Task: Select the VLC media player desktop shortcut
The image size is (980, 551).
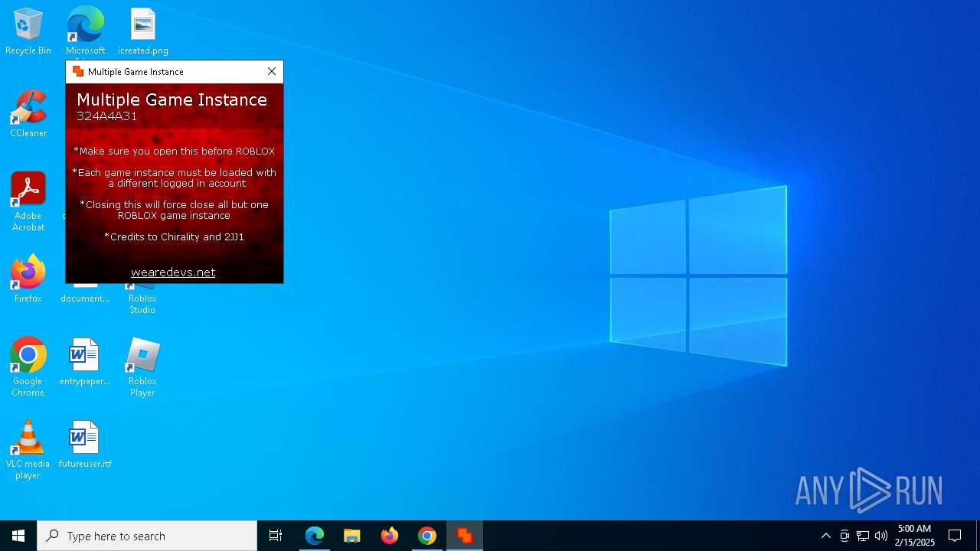Action: 28,450
